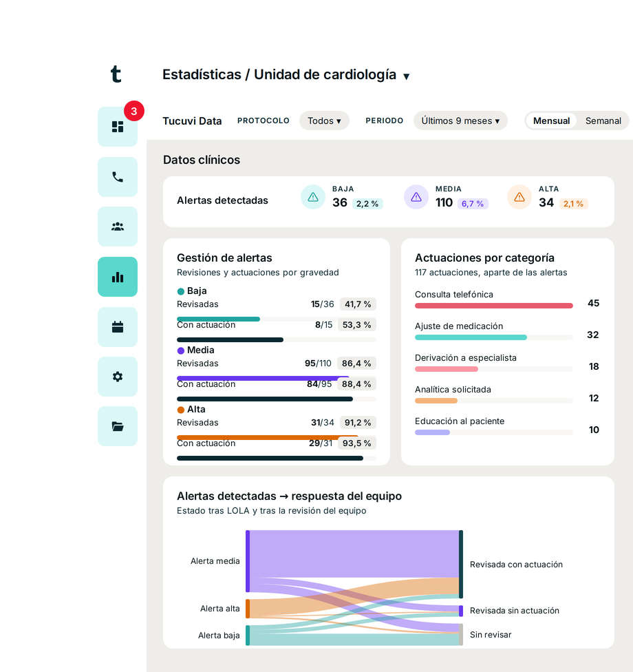This screenshot has width=633, height=672.
Task: Click the 2,2 % badge for BAJA alerts
Action: point(367,204)
